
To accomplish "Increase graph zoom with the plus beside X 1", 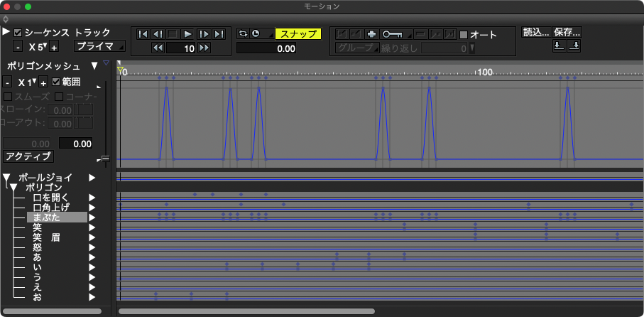I will coord(43,82).
